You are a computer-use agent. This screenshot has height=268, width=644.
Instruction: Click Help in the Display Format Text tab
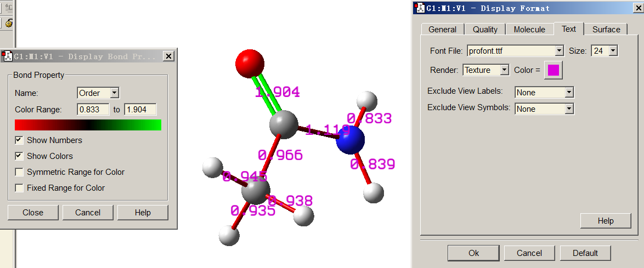(x=606, y=221)
